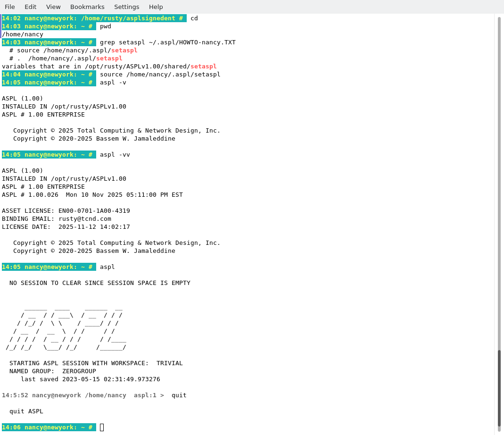Click the ASPL ASCII art logo
Viewport: 504px width, 435px height.
[x=66, y=327]
